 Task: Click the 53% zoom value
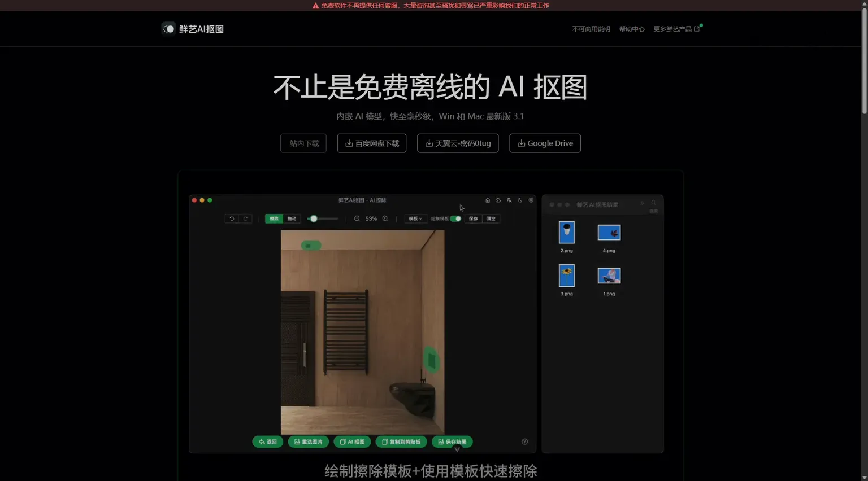pyautogui.click(x=371, y=218)
